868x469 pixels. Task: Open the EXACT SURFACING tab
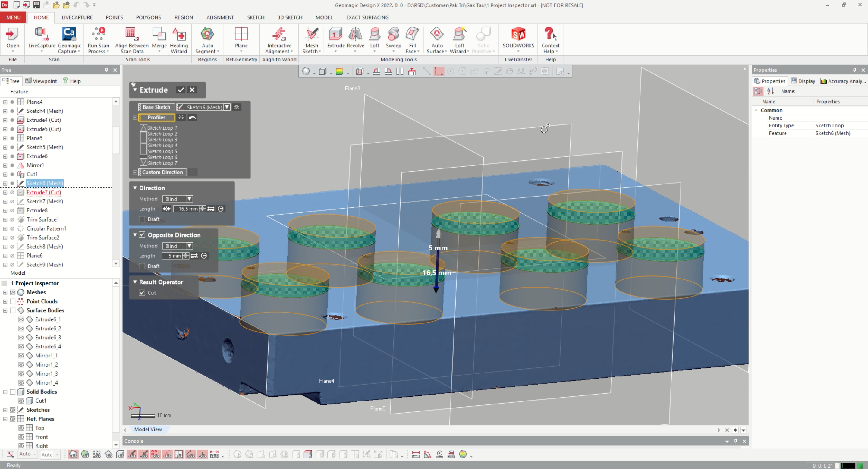coord(367,17)
